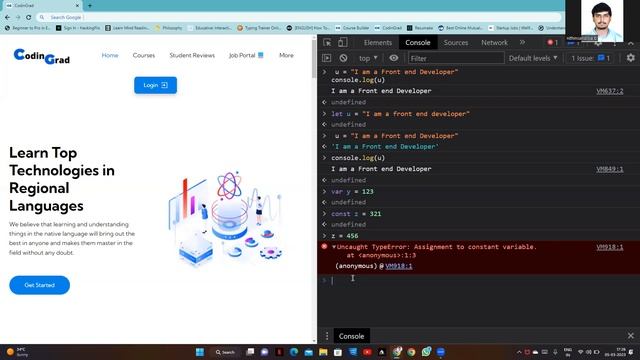Screen dimensions: 640x360
Task: Open the VM637:2 source link
Action: coord(609,91)
